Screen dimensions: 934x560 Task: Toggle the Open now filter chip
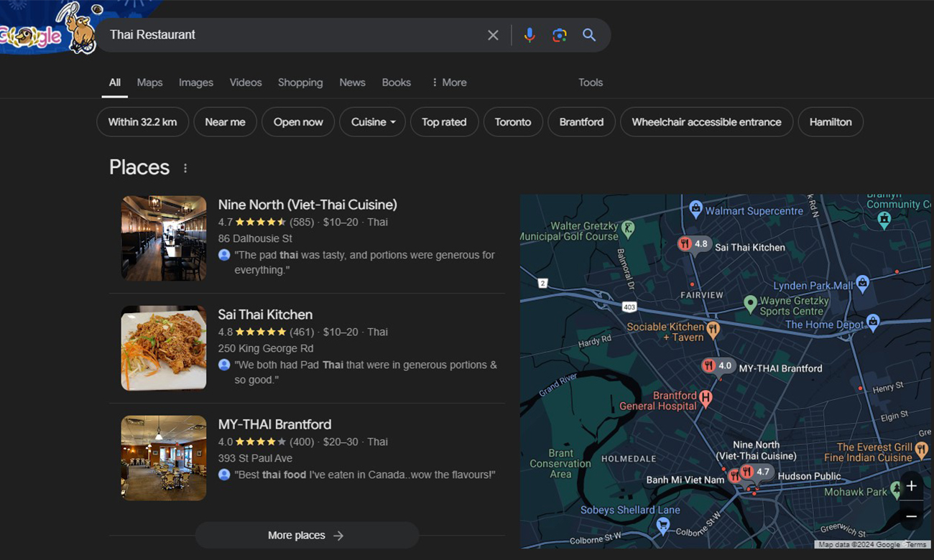(298, 122)
